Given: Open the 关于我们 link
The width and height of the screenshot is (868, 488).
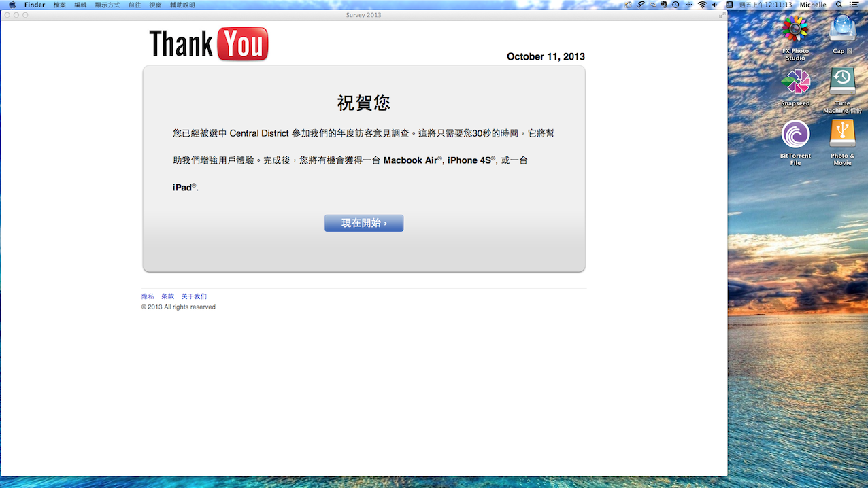Looking at the screenshot, I should point(194,296).
